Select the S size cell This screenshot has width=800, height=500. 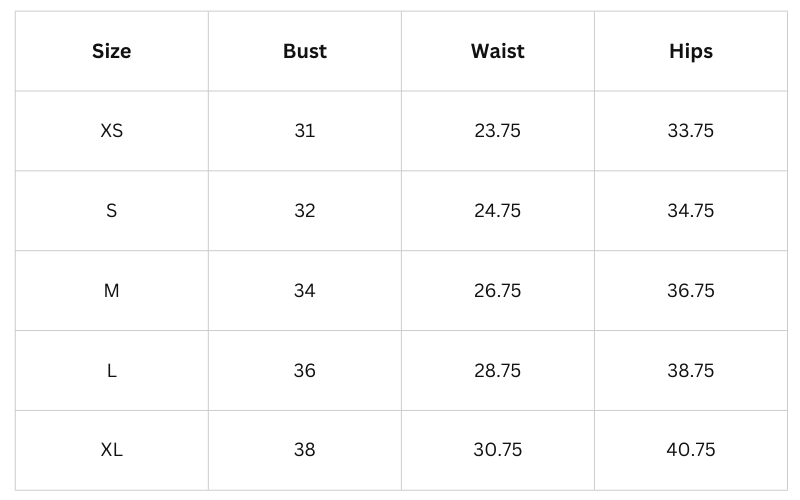[112, 211]
